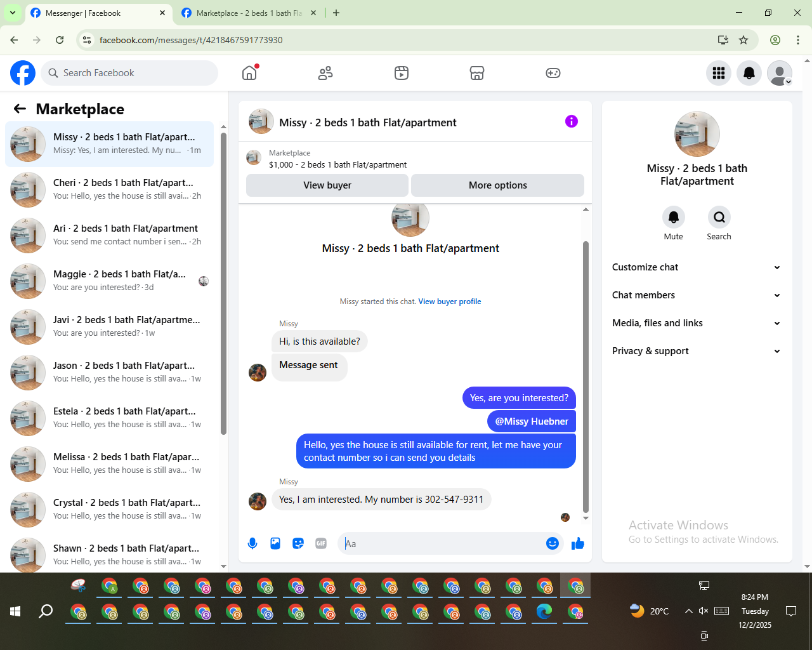The image size is (812, 650).
Task: Open View buyer profile link
Action: (x=450, y=302)
